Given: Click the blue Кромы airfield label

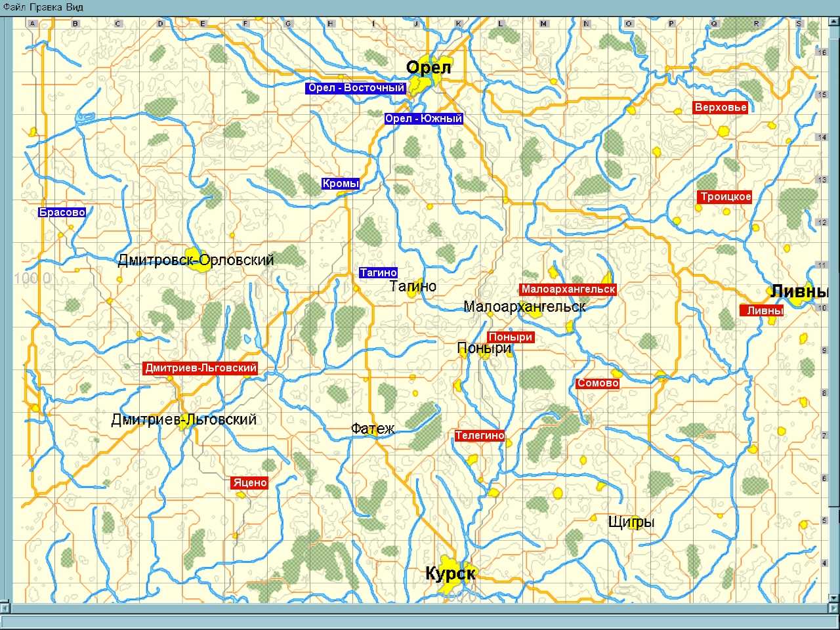Looking at the screenshot, I should click(341, 184).
